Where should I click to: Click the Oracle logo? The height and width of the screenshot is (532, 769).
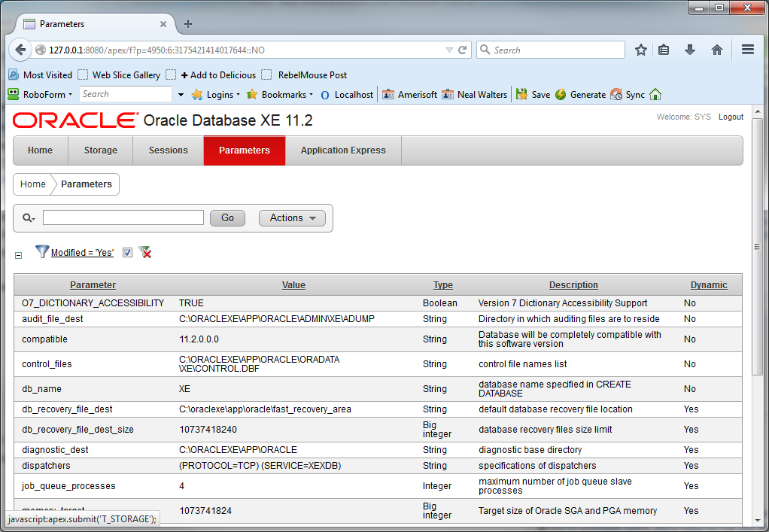click(x=75, y=120)
